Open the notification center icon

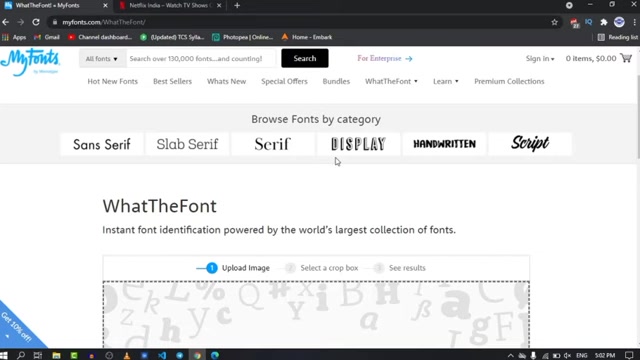click(x=629, y=356)
